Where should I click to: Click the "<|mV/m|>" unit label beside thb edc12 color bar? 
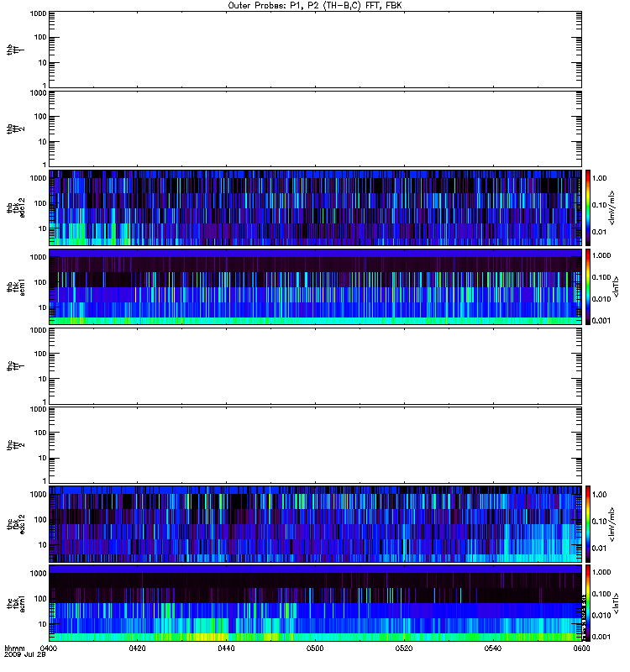612,207
